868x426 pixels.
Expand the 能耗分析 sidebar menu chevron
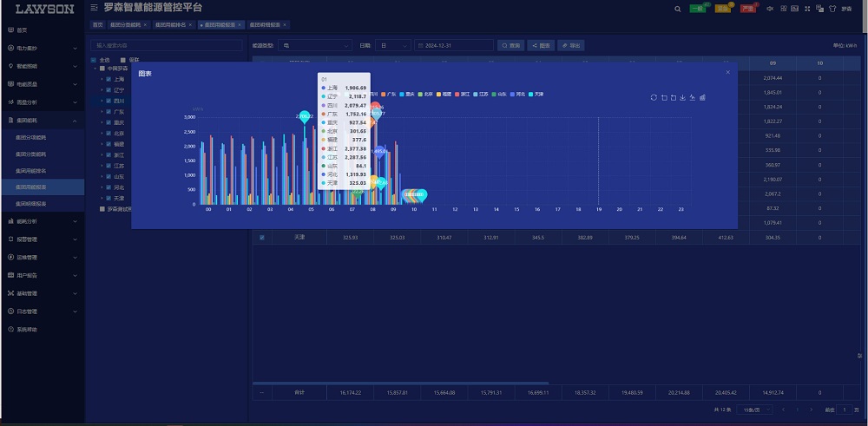coord(76,221)
